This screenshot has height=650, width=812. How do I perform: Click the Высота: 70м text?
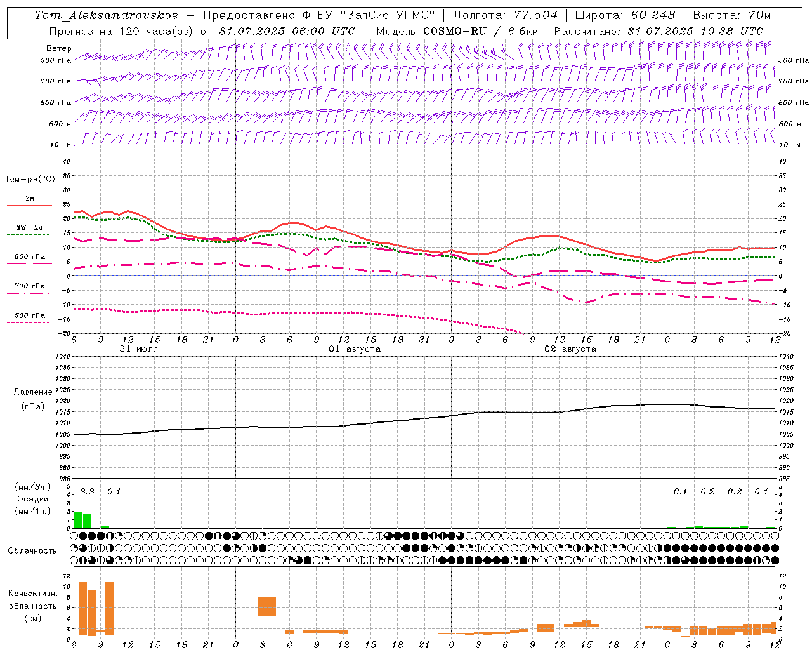tap(732, 15)
